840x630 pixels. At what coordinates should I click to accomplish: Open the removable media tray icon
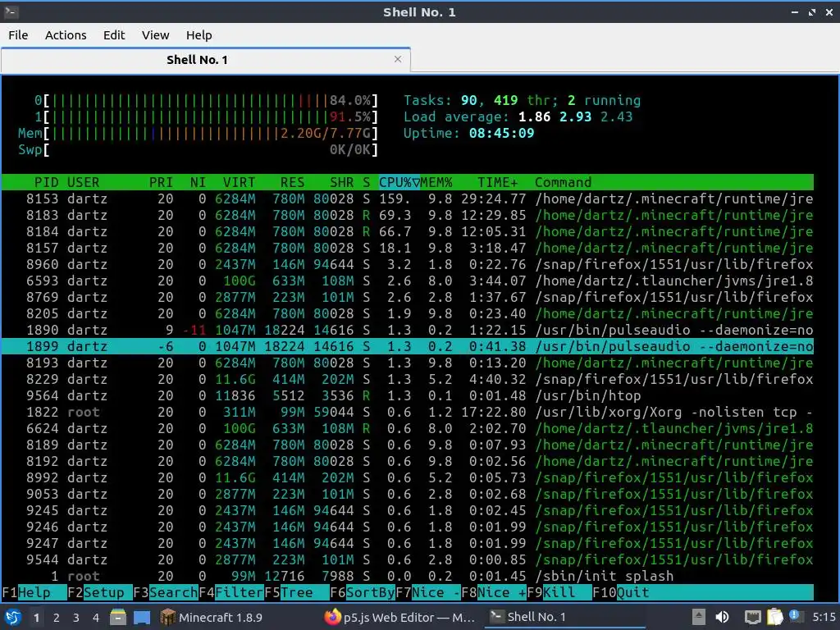[x=699, y=617]
